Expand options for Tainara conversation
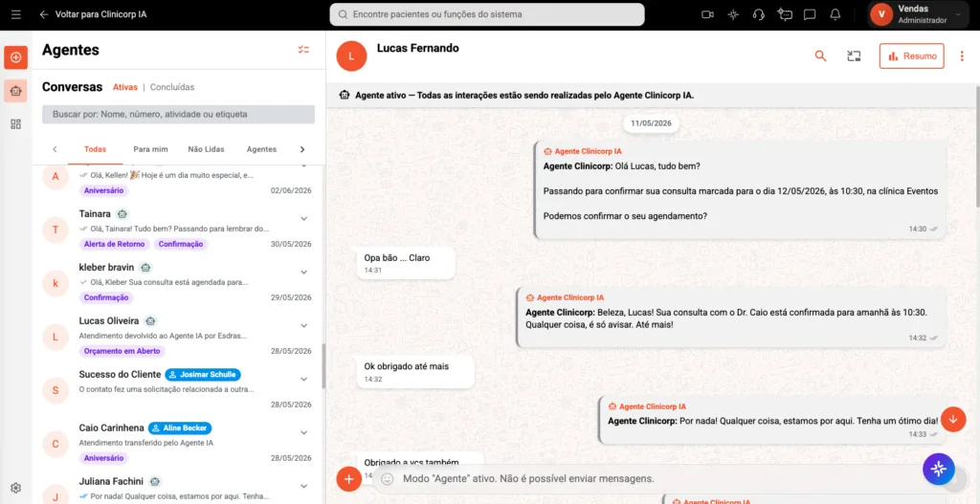Image resolution: width=980 pixels, height=504 pixels. pyautogui.click(x=303, y=219)
